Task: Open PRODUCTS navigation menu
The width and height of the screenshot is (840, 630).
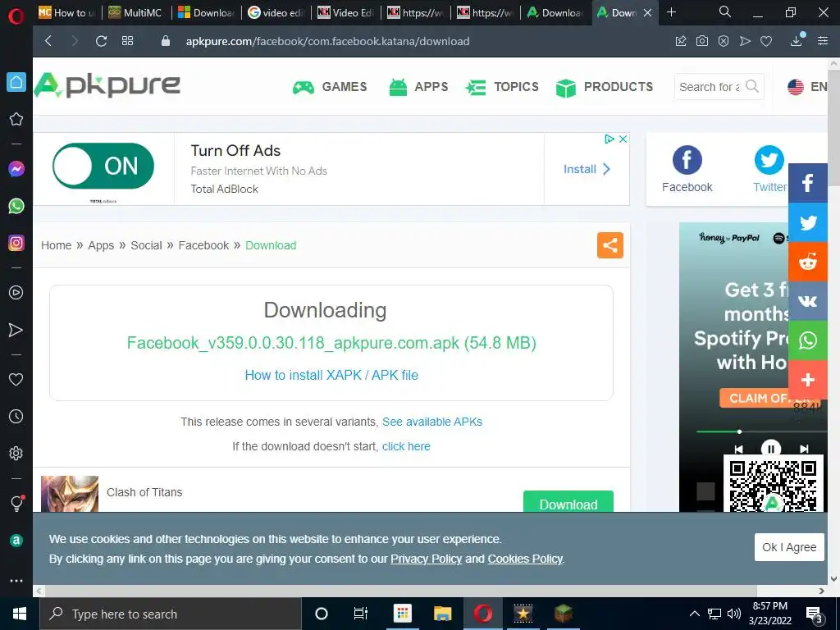Action: click(605, 87)
